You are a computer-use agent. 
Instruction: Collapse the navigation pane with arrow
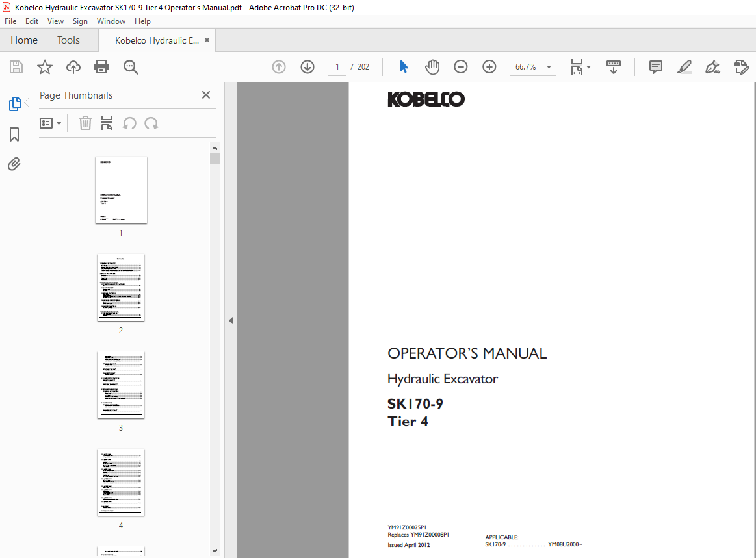pyautogui.click(x=231, y=320)
